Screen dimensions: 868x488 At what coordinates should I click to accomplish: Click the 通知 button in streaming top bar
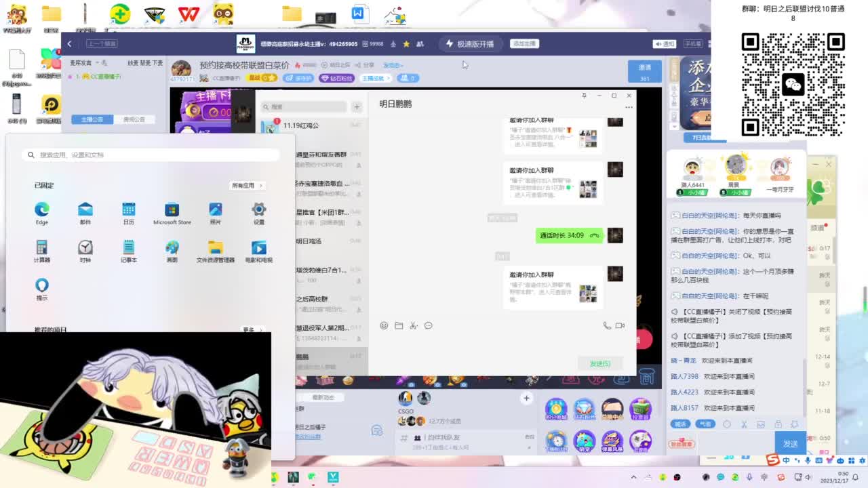(x=664, y=44)
